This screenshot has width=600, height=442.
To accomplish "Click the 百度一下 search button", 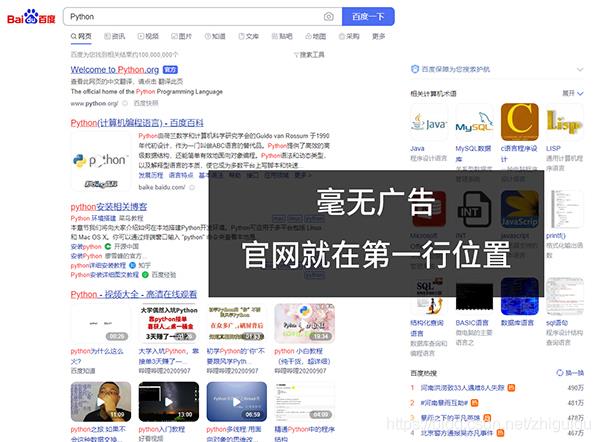I will coord(367,17).
